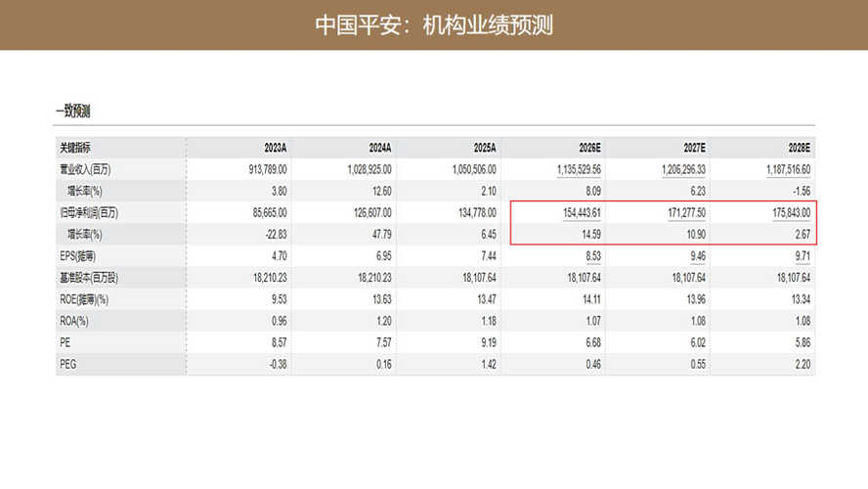The width and height of the screenshot is (868, 489).
Task: Open underlined net profit 171,277.50
Action: (x=686, y=212)
